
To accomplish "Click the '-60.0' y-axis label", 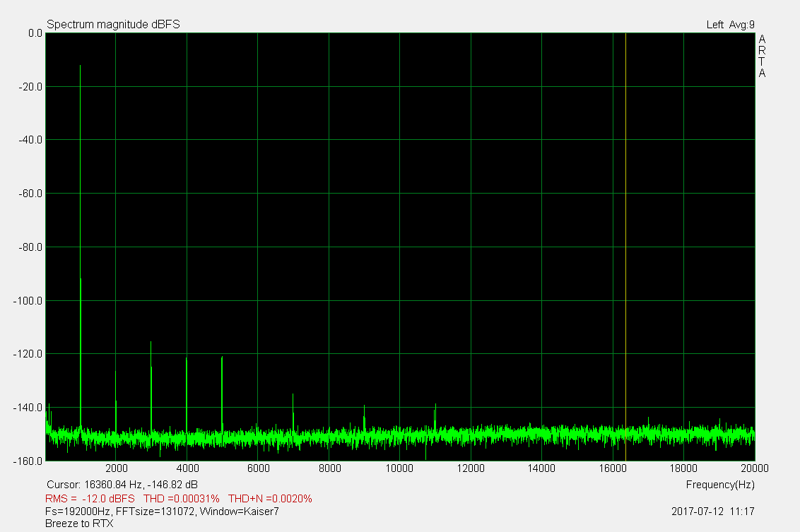I will coord(30,194).
